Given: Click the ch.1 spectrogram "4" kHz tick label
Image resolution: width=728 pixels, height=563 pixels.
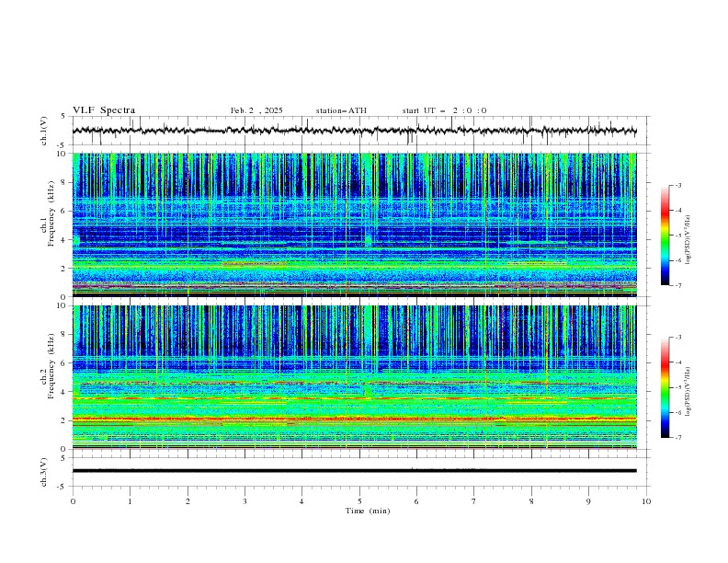Looking at the screenshot, I should pyautogui.click(x=65, y=240).
